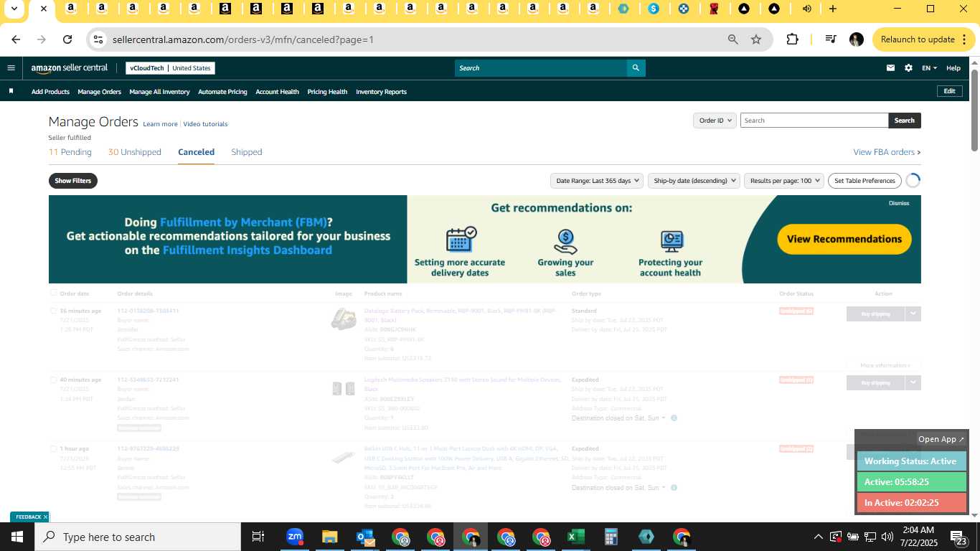The height and width of the screenshot is (551, 980).
Task: Open Automate Pricing menu item
Action: 222,92
